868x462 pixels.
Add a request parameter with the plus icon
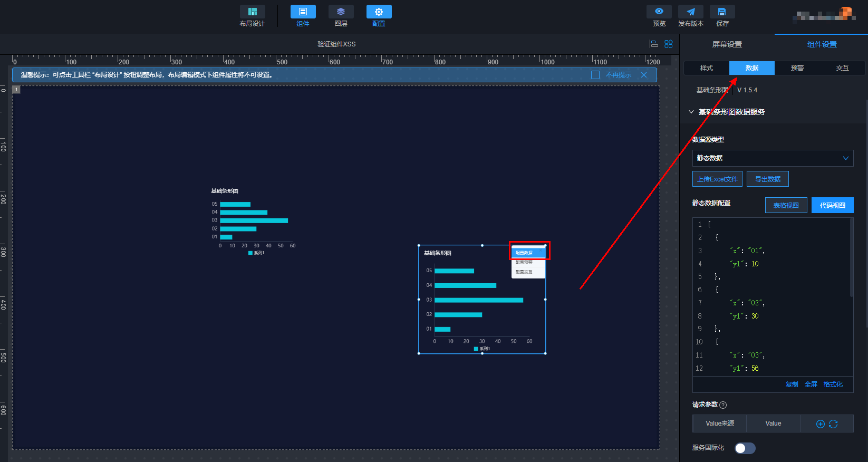click(x=820, y=424)
